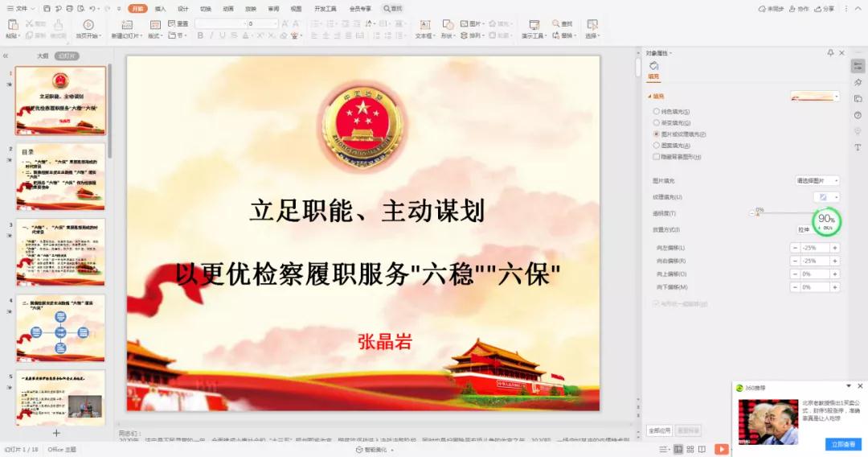The width and height of the screenshot is (868, 457).
Task: Click the Select (选择) cursor icon
Action: [592, 25]
